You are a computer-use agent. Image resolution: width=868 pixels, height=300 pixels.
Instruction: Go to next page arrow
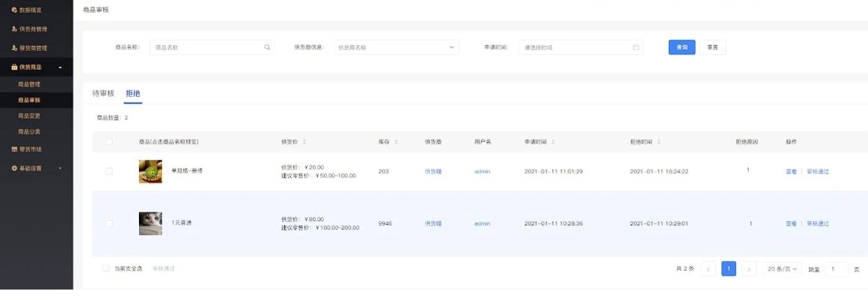click(x=749, y=269)
